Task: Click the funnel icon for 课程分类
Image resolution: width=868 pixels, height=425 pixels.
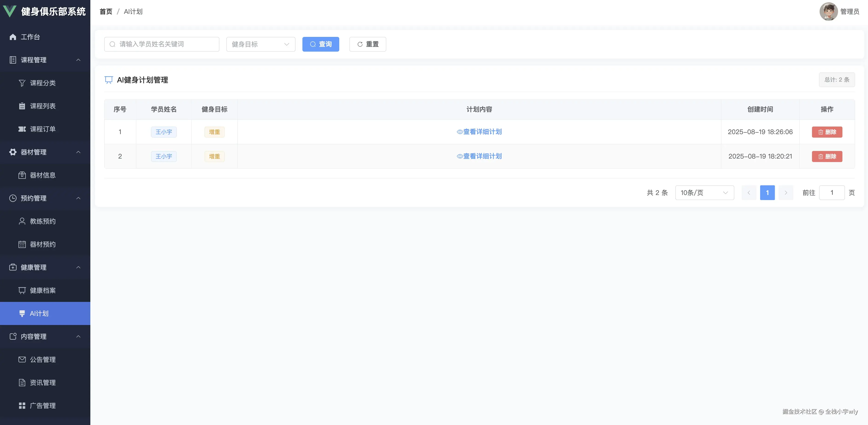Action: pyautogui.click(x=22, y=83)
